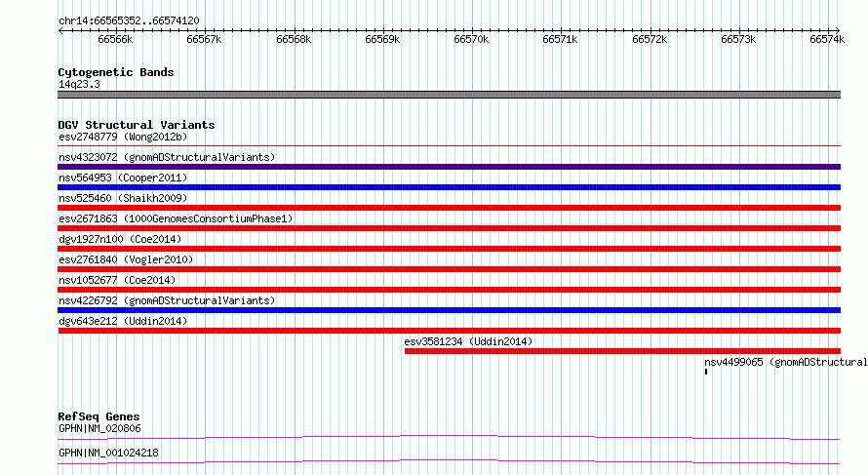Image resolution: width=868 pixels, height=475 pixels.
Task: Select the RefSeq Genes track heading
Action: click(x=99, y=416)
